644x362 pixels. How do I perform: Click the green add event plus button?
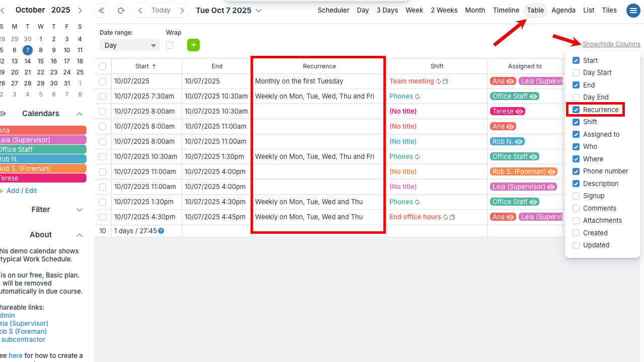point(193,45)
